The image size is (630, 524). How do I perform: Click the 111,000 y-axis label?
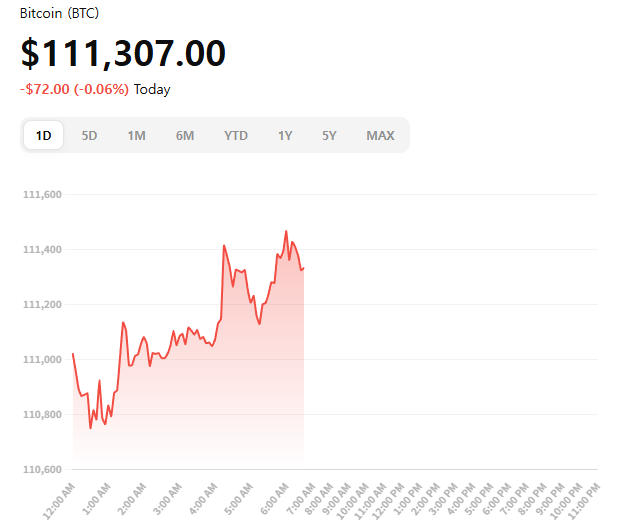click(x=41, y=359)
